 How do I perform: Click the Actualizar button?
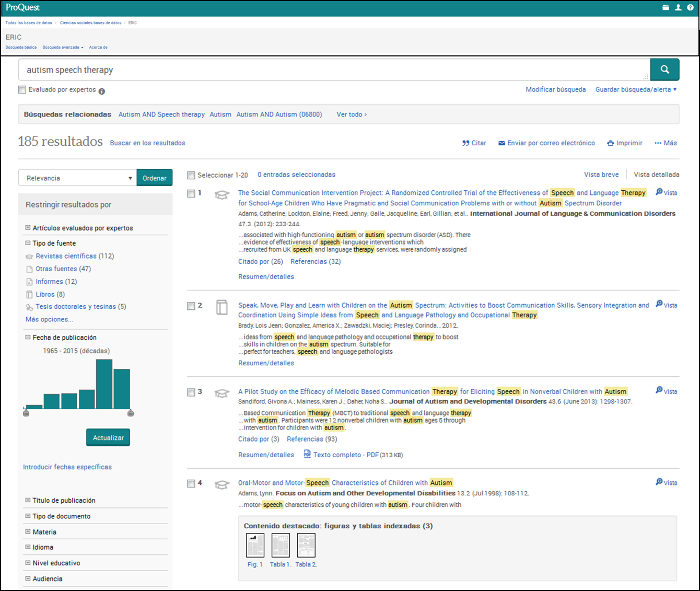108,437
